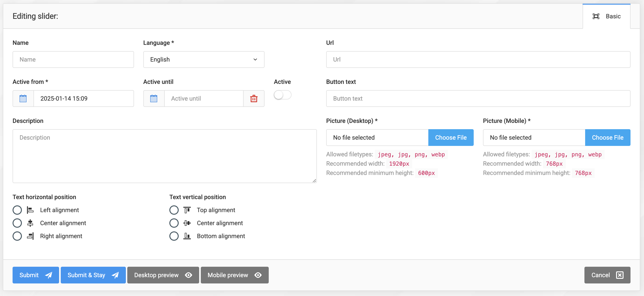644x296 pixels.
Task: Click the Cancel button
Action: pos(607,275)
